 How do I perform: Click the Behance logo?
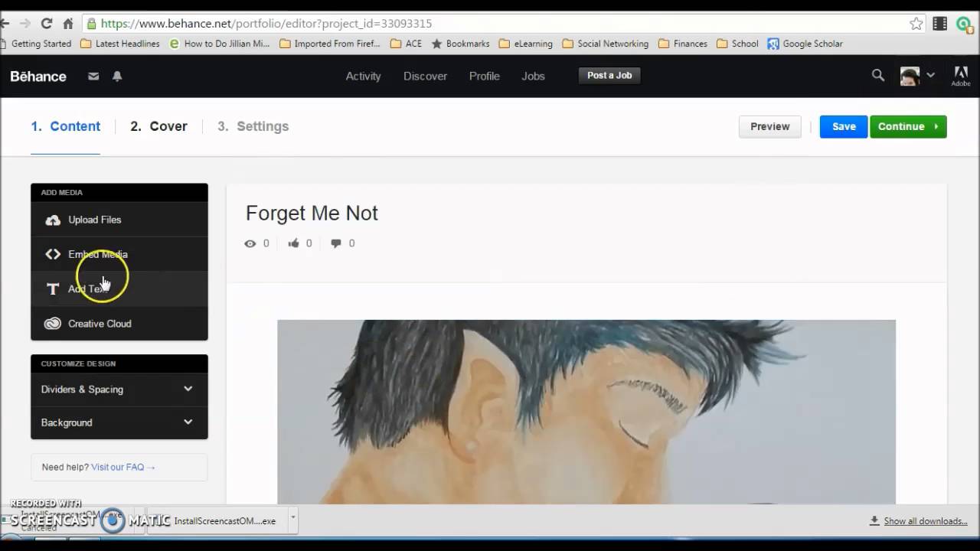click(38, 76)
